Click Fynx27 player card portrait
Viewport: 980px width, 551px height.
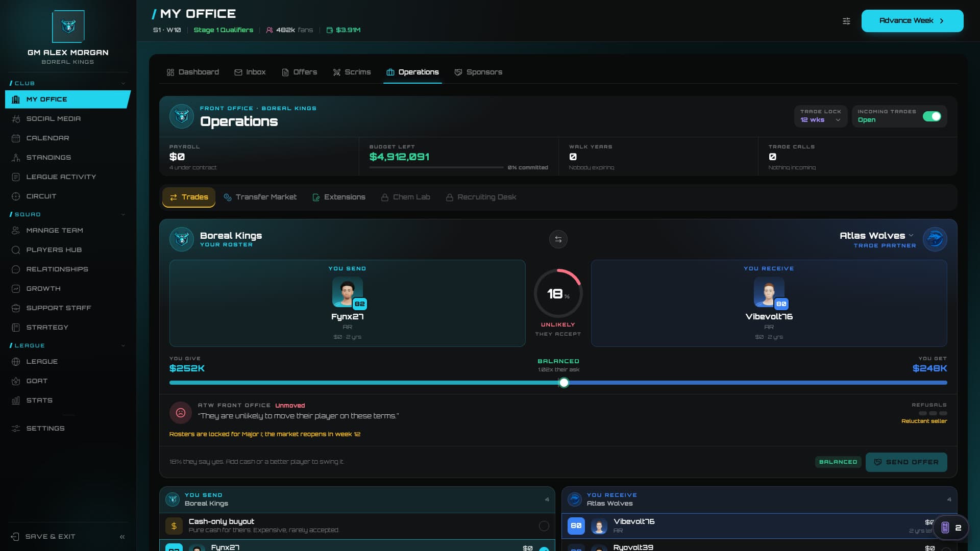tap(348, 292)
